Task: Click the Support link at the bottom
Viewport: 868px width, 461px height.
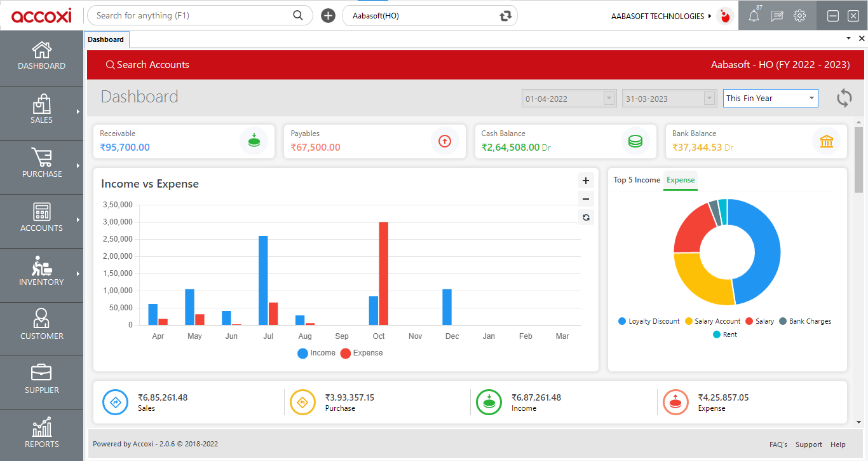Action: 808,444
